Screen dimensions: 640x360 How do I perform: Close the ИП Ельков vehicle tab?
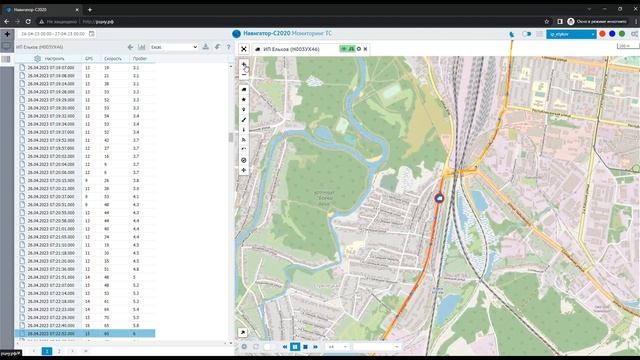[x=365, y=49]
